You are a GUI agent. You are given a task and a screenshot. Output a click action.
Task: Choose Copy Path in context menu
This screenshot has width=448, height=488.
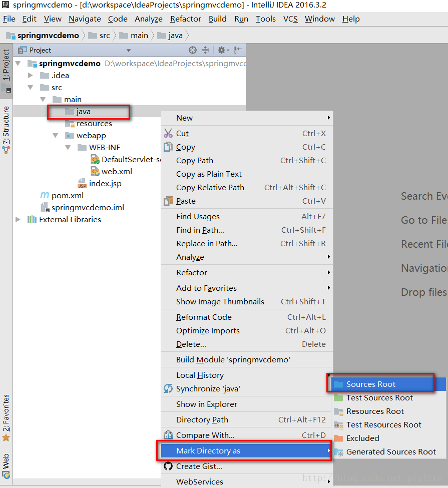pos(247,161)
